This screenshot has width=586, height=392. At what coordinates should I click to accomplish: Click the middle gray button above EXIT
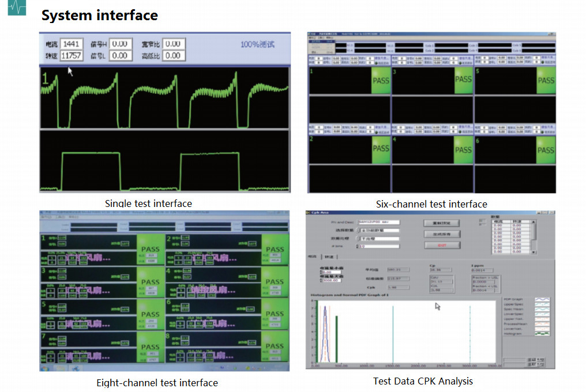441,234
